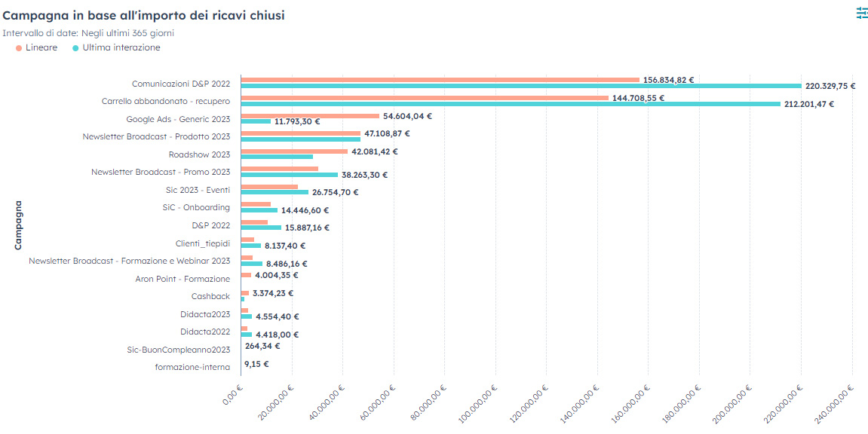The height and width of the screenshot is (434, 868).
Task: Select the Aron Point - Formazione orange bar
Action: click(x=246, y=275)
